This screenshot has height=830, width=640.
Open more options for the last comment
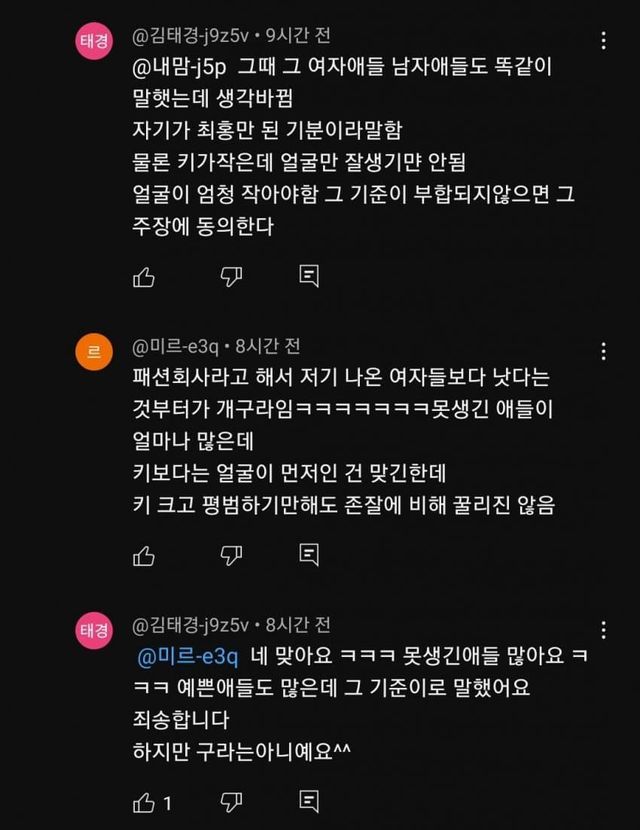tap(603, 630)
